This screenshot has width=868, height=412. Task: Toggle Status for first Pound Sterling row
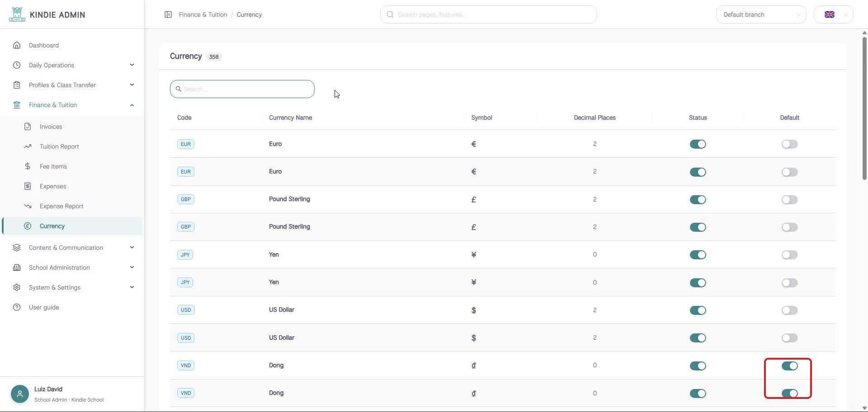pos(698,200)
